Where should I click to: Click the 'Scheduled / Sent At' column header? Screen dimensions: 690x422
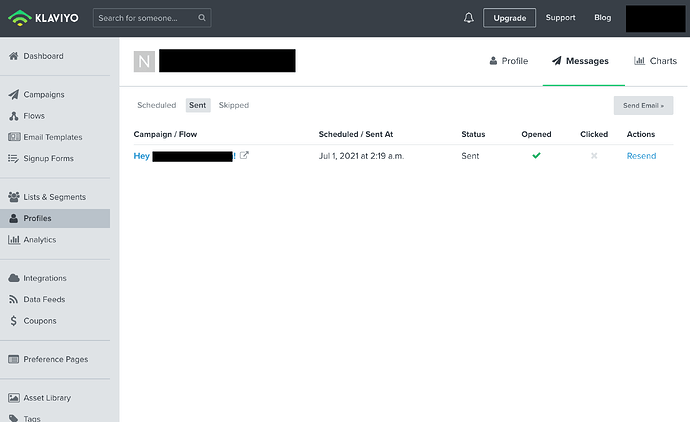tap(356, 134)
